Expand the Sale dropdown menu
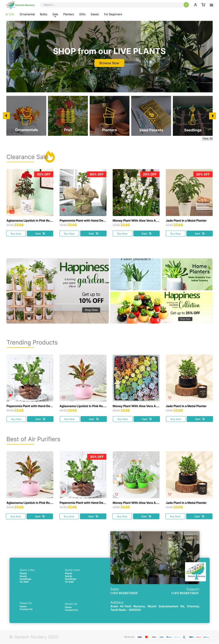This screenshot has height=644, width=219. click(55, 15)
